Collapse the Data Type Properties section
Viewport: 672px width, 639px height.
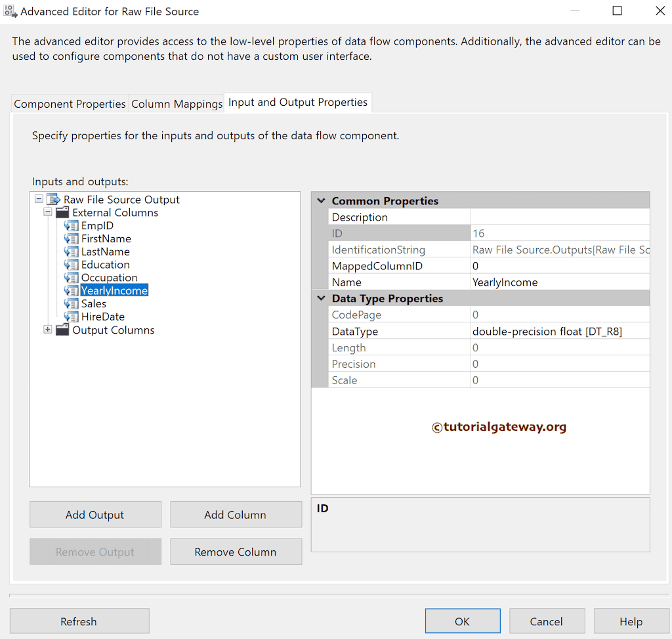[x=320, y=298]
